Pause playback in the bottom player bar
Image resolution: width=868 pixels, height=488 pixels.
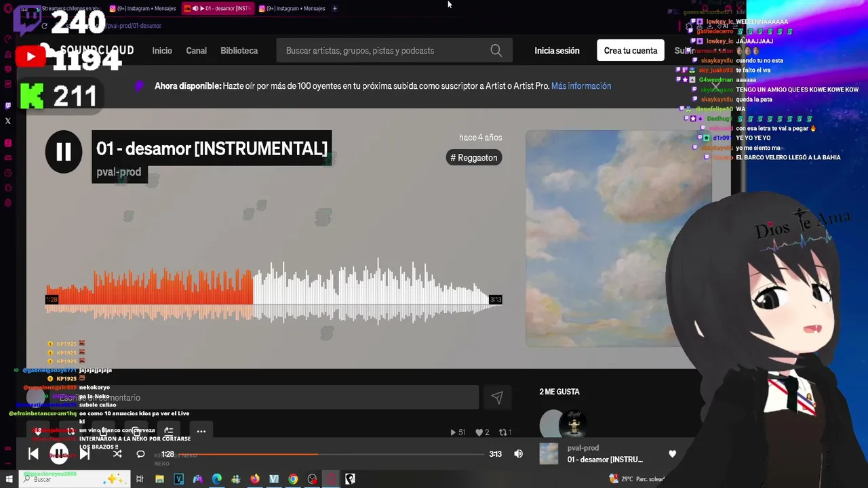tap(59, 454)
